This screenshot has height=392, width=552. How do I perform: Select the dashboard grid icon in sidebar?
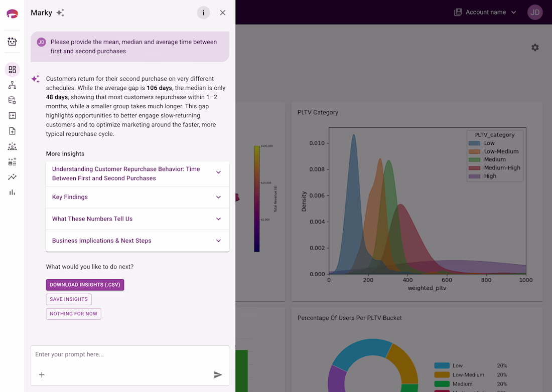tap(12, 70)
